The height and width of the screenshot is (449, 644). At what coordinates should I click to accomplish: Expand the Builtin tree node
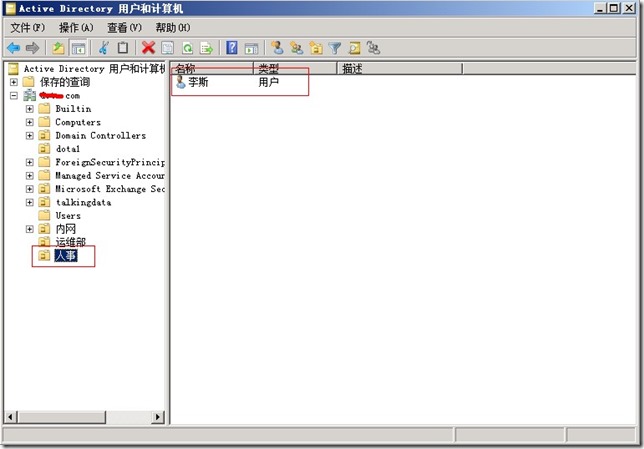[x=30, y=109]
